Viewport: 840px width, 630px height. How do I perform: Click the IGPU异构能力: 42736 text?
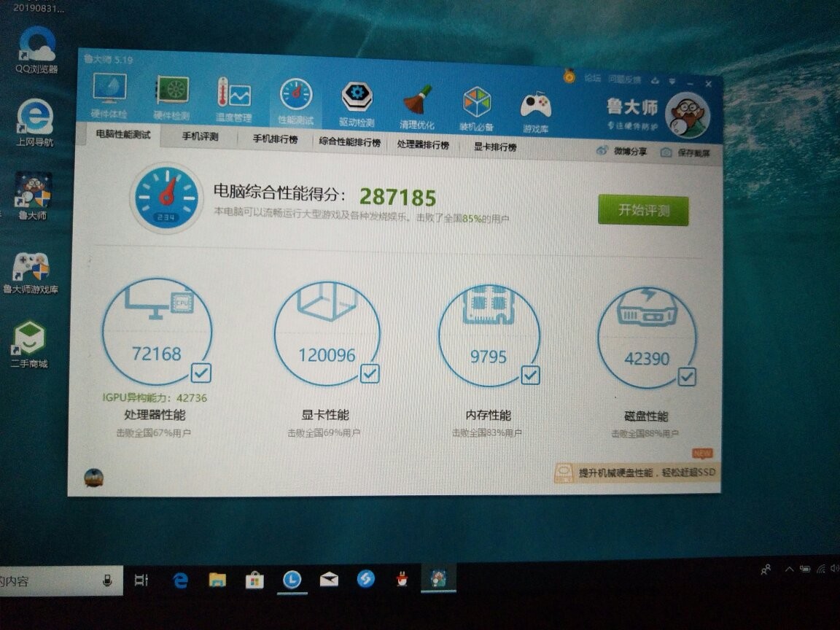tap(155, 397)
